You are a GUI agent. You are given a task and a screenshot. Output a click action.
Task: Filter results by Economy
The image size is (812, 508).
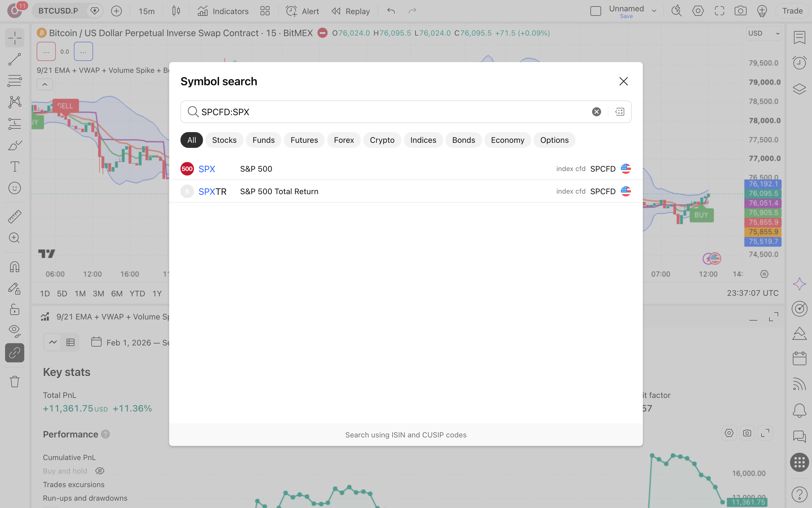coord(507,140)
